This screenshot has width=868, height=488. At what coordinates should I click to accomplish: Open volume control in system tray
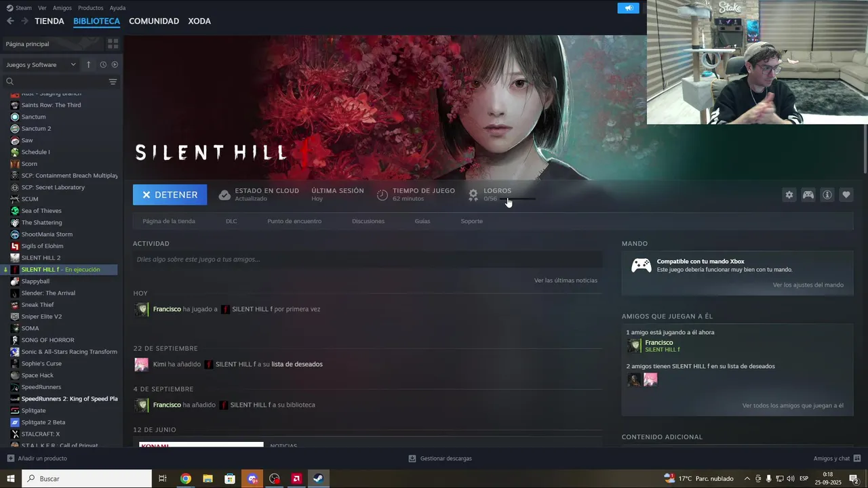pos(790,479)
